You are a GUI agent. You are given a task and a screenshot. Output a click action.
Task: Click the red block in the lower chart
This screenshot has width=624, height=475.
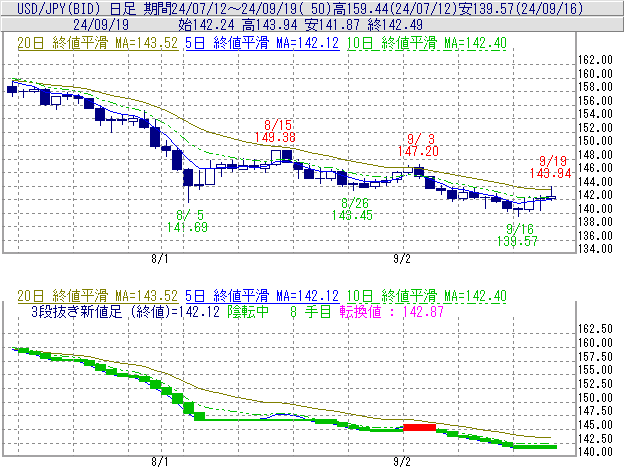[x=419, y=428]
